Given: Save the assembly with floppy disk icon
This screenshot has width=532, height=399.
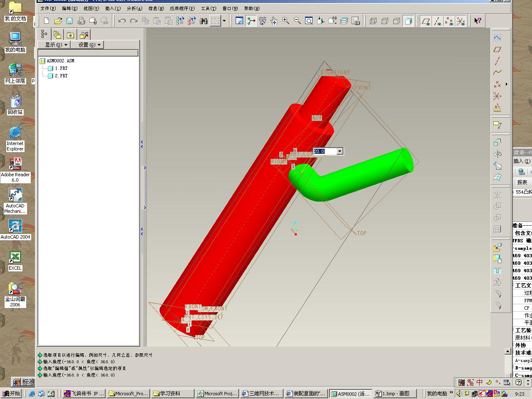Looking at the screenshot, I should click(70, 21).
